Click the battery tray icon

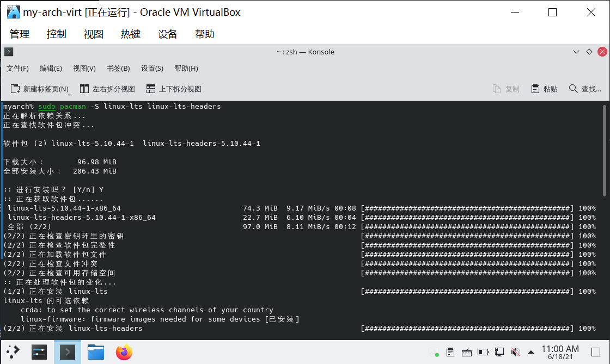483,352
